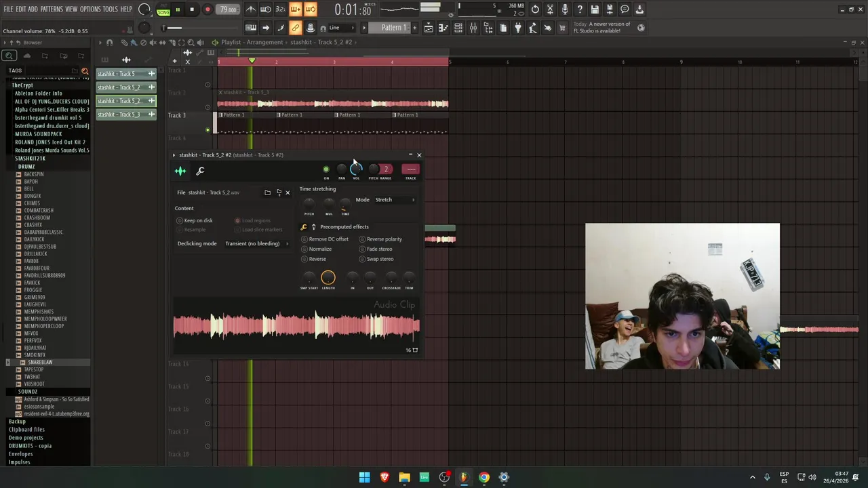Toggle the snap link icon
The width and height of the screenshot is (868, 488).
(x=296, y=28)
